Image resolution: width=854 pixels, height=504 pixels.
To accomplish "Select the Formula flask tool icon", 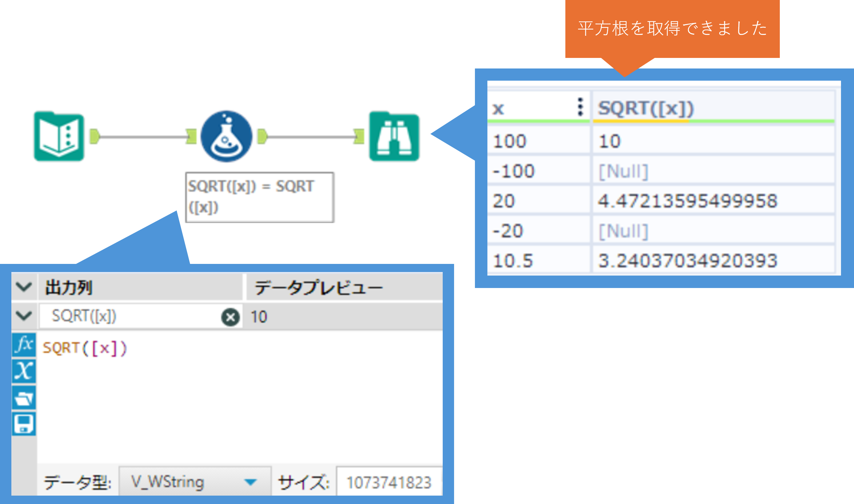I will pyautogui.click(x=226, y=136).
